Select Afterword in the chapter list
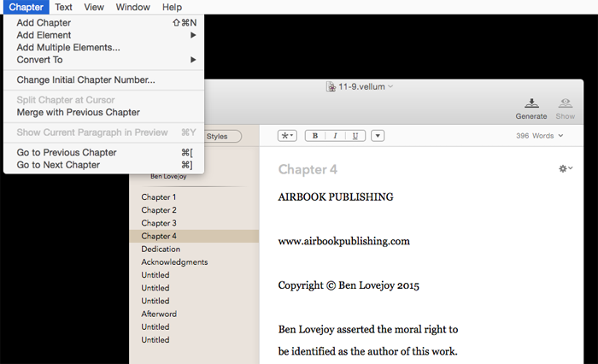598x364 pixels. click(159, 314)
